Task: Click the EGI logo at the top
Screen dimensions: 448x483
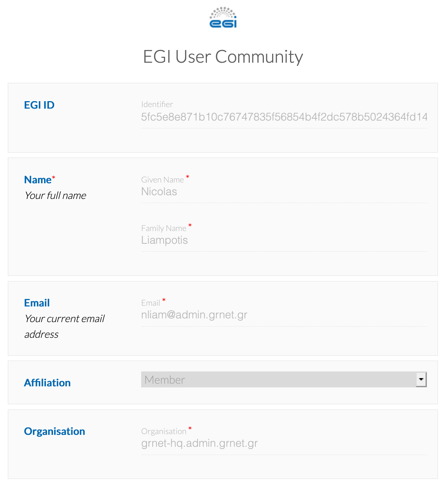Action: click(x=223, y=17)
